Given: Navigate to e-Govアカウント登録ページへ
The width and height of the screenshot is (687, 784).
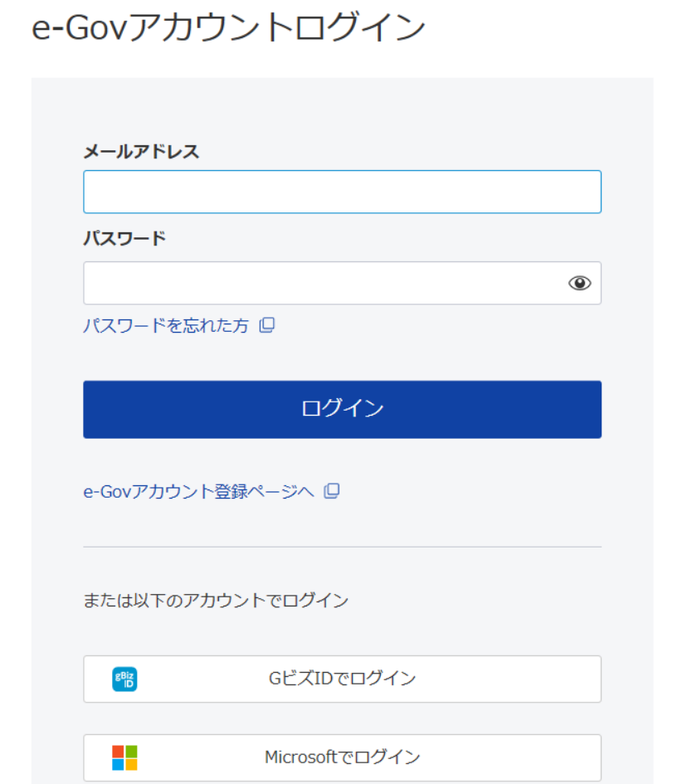Looking at the screenshot, I should (199, 491).
